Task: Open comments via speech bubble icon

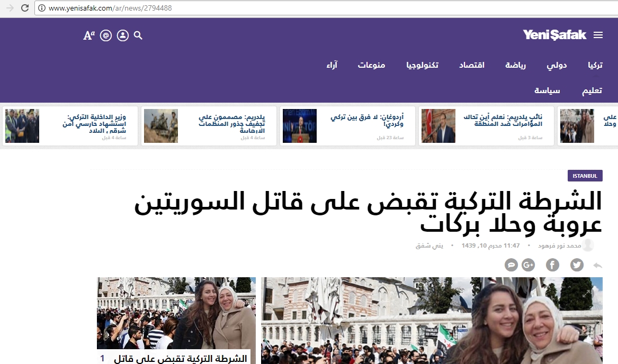Action: (x=511, y=265)
